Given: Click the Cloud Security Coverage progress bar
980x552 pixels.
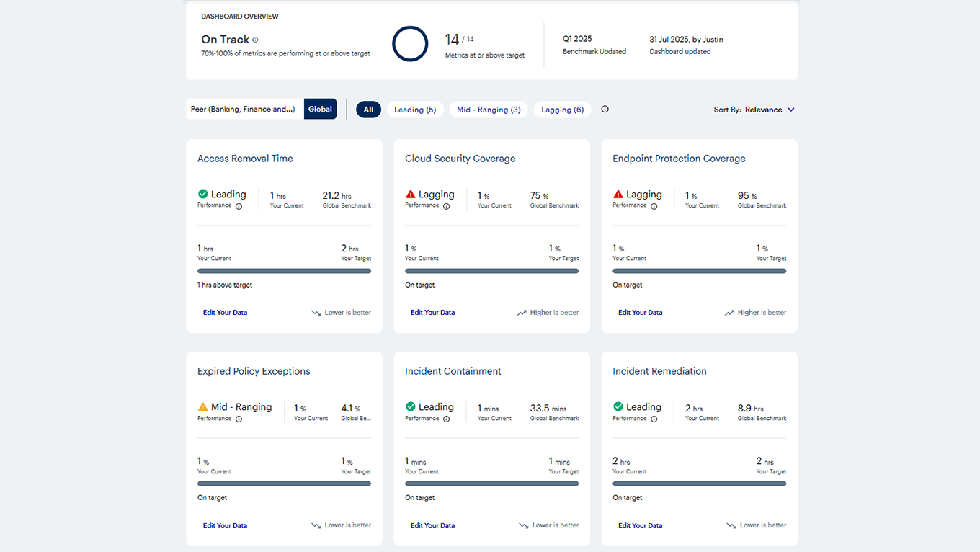Looking at the screenshot, I should click(x=491, y=271).
